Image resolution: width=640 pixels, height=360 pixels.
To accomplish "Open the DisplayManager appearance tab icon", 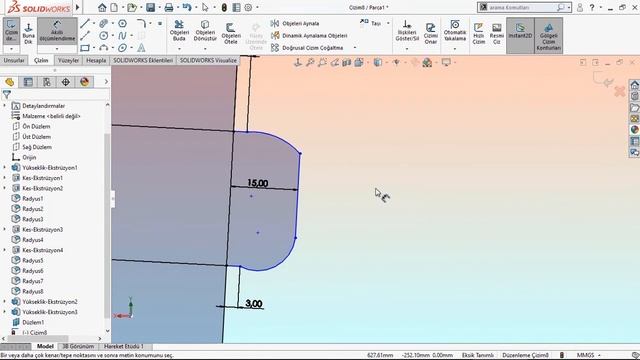I will tap(84, 82).
